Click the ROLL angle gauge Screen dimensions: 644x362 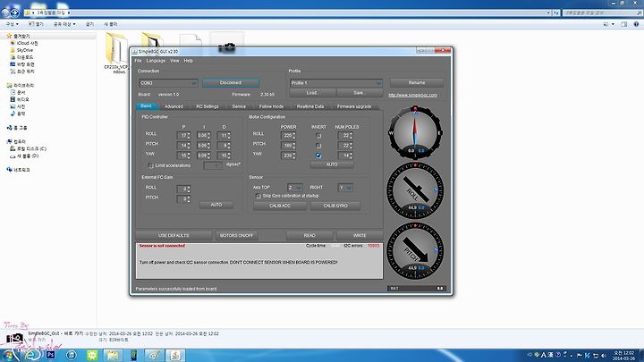click(415, 190)
